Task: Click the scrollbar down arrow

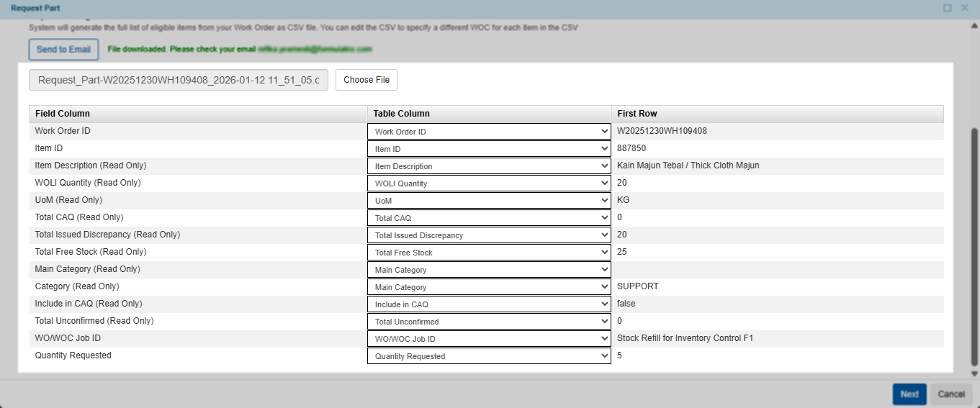Action: tap(975, 373)
